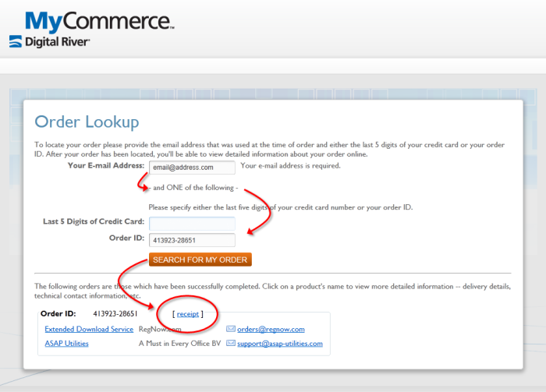Select the Order ID input field
Screen dimensions: 546x392
[x=192, y=240]
